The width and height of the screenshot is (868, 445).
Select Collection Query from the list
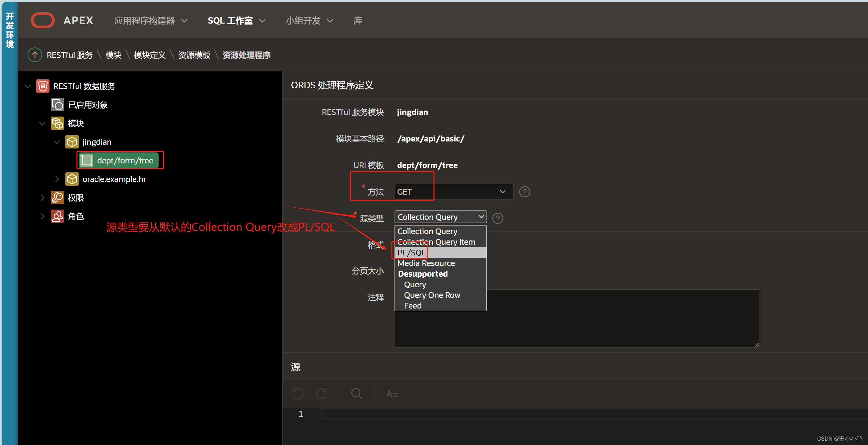(x=440, y=231)
